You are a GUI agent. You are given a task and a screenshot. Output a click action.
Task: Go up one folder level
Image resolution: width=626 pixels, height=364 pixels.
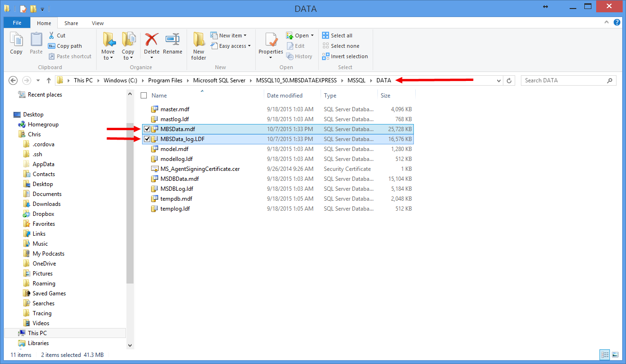tap(49, 80)
